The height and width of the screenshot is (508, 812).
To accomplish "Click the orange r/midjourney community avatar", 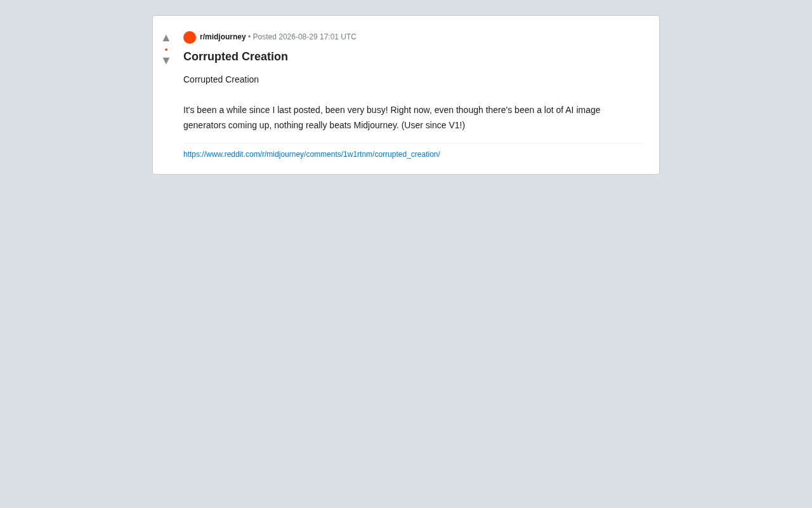I will click(x=190, y=37).
